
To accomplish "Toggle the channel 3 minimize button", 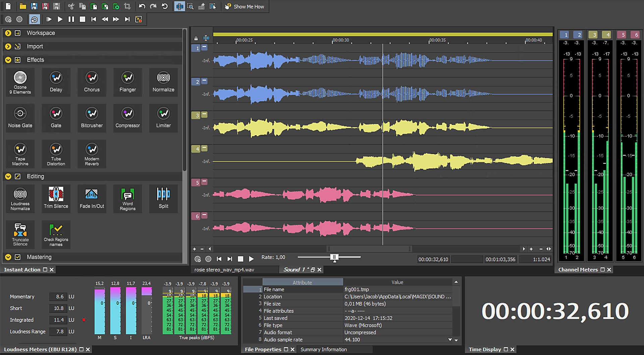I will [204, 115].
